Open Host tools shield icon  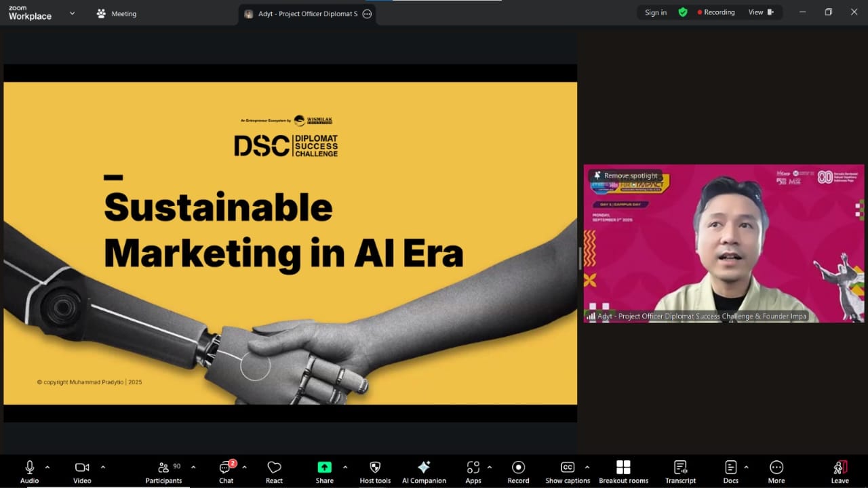coord(375,467)
